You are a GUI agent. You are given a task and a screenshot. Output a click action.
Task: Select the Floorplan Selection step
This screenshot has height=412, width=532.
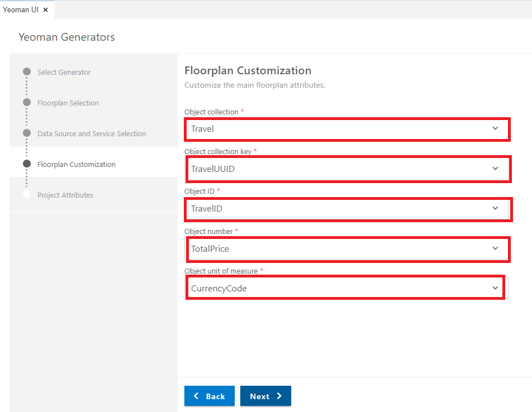[68, 103]
